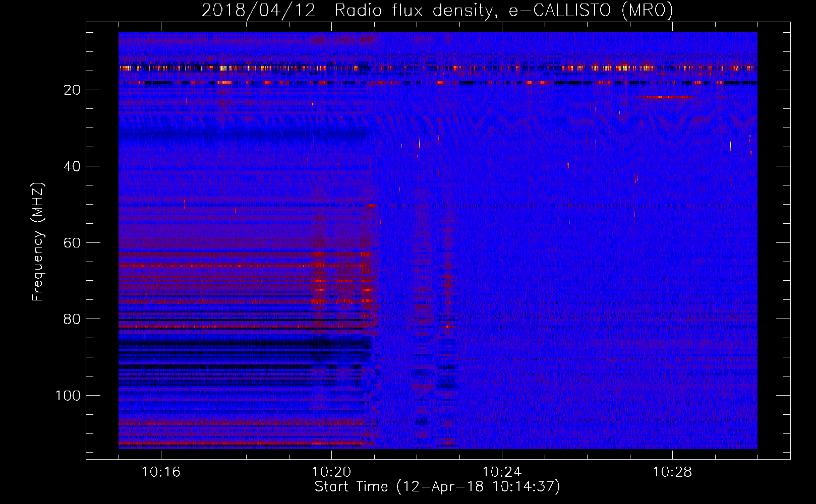
Task: Click the plot title 'Radio flux density, e-CALLISTO (MRO)'
Action: 504,11
